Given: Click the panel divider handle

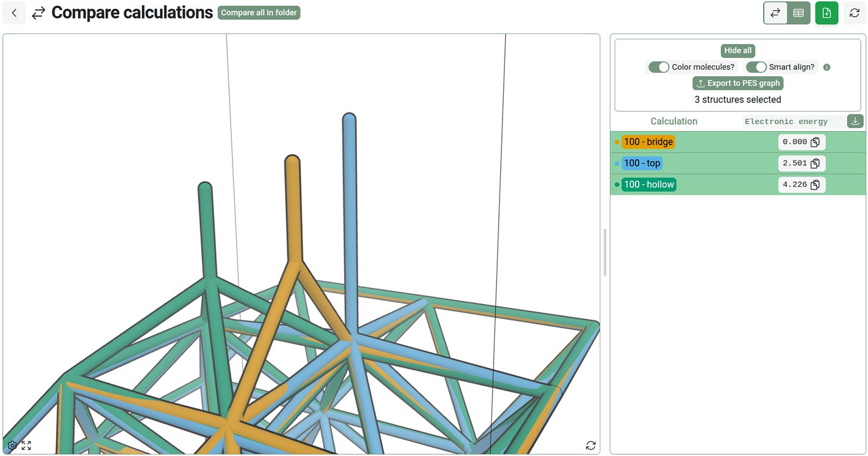Looking at the screenshot, I should (605, 252).
